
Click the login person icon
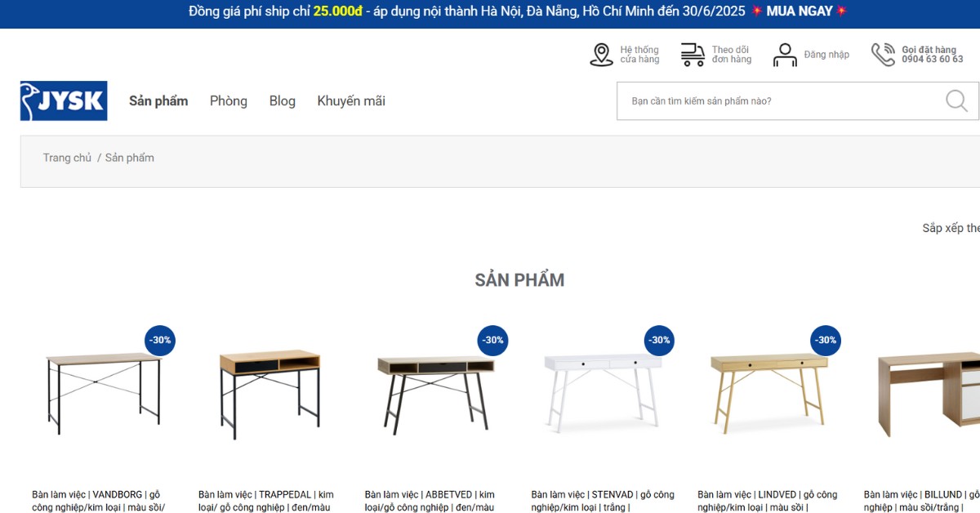point(785,55)
